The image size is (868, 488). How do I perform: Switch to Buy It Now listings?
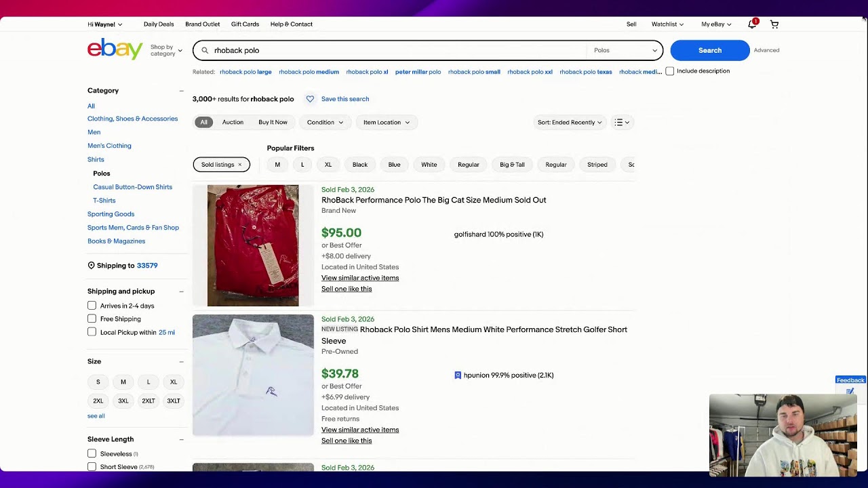pos(273,123)
